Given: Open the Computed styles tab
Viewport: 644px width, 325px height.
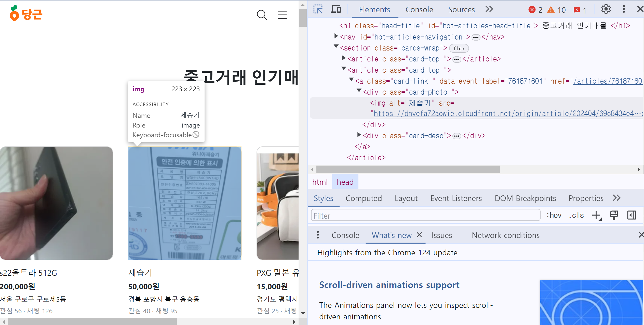Looking at the screenshot, I should (x=364, y=198).
